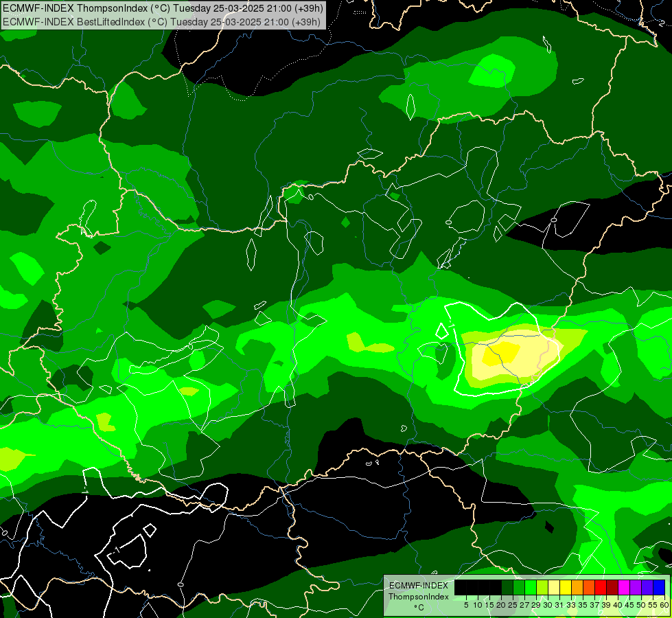
Task: Click the legend tick label 30
Action: tap(548, 605)
